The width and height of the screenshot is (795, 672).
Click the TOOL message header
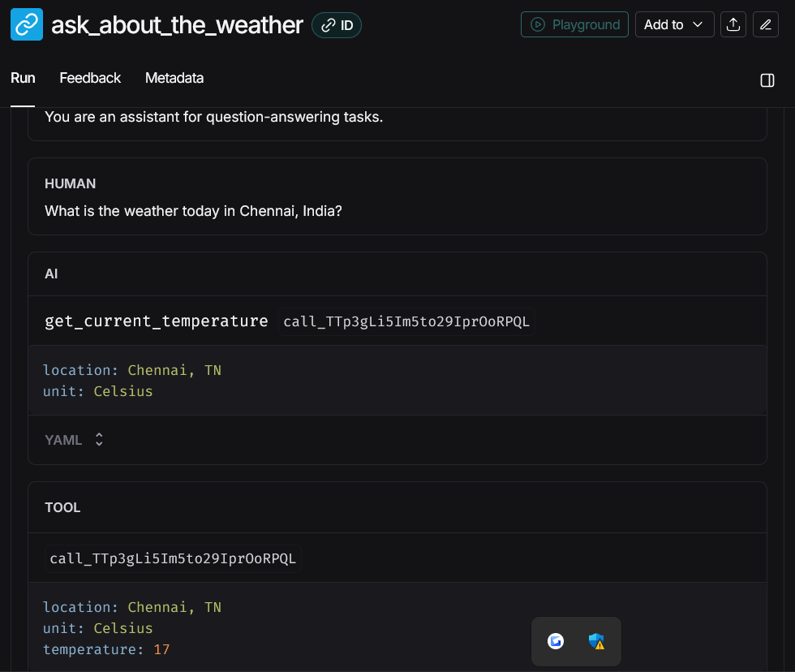pyautogui.click(x=62, y=508)
